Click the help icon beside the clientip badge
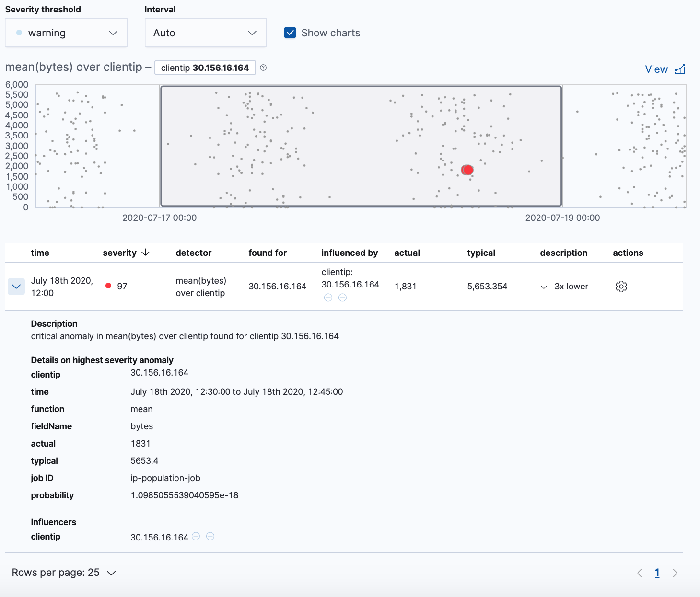 [x=263, y=68]
